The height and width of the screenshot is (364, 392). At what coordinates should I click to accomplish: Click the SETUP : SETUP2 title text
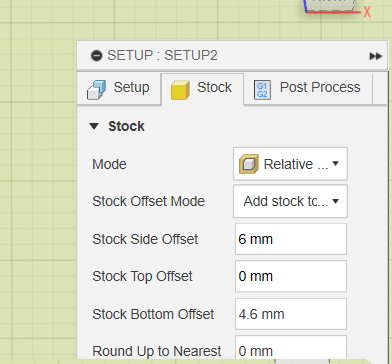coord(162,55)
